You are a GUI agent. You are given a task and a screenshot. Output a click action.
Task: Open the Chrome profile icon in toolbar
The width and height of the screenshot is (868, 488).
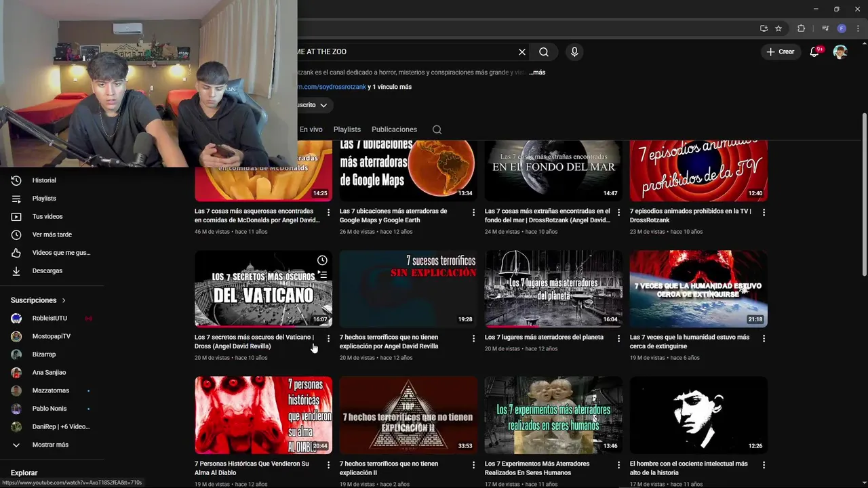point(842,28)
